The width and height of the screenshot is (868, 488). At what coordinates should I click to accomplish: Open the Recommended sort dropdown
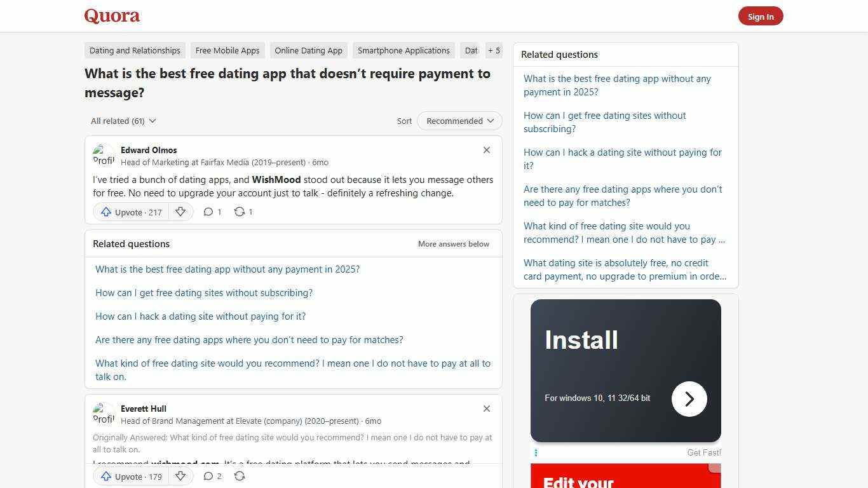(459, 121)
